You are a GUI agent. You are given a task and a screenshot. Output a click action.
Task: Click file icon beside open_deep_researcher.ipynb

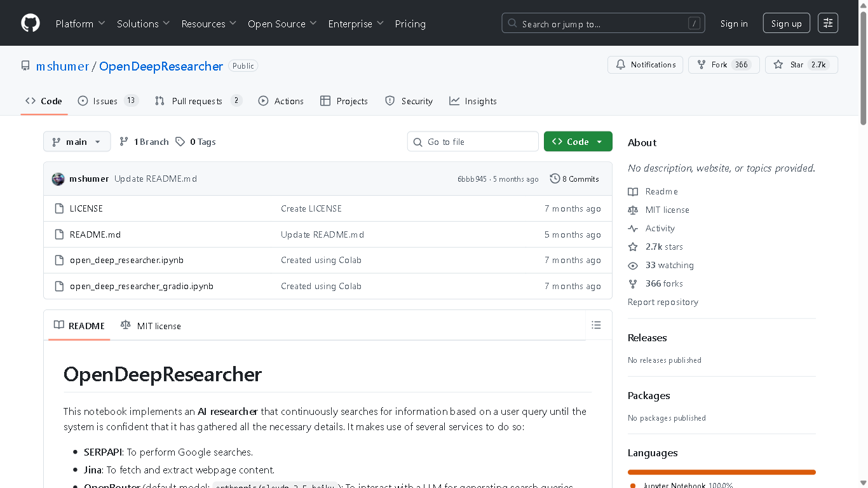59,260
